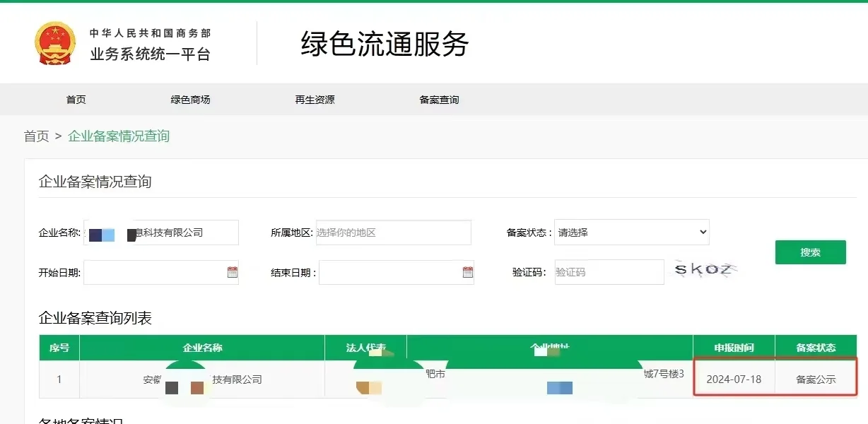Screen dimensions: 868x424
Task: Click the 申报时间 column header
Action: [734, 347]
